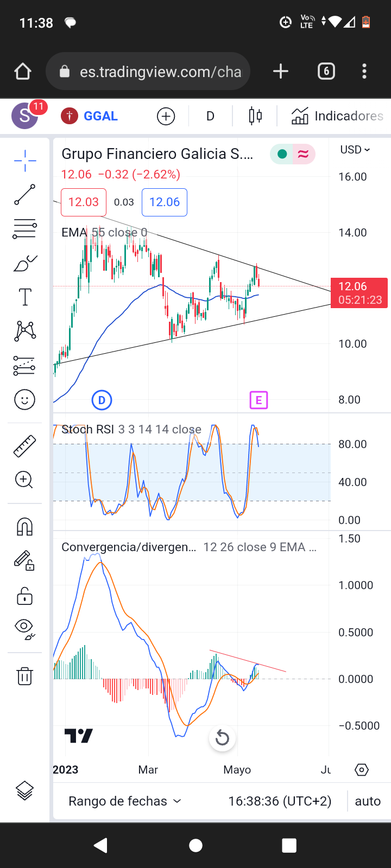
Task: Reset chart view with circular arrow button
Action: click(222, 738)
